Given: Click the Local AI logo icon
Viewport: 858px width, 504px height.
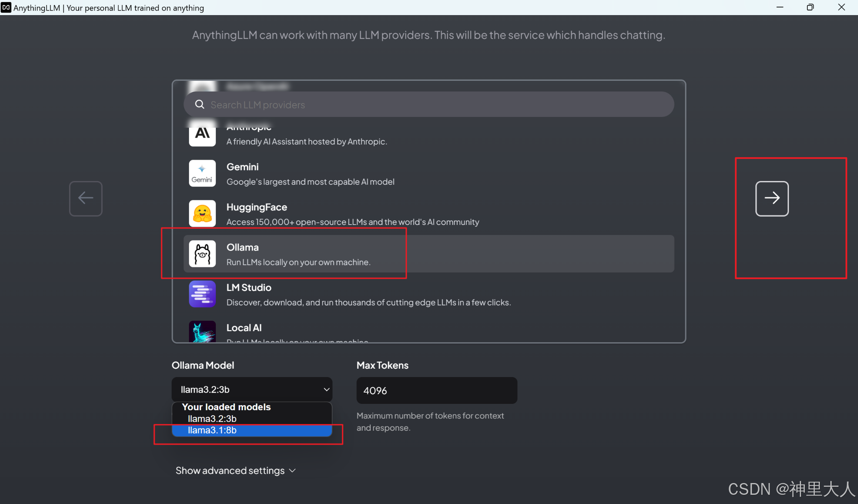Looking at the screenshot, I should (x=202, y=332).
